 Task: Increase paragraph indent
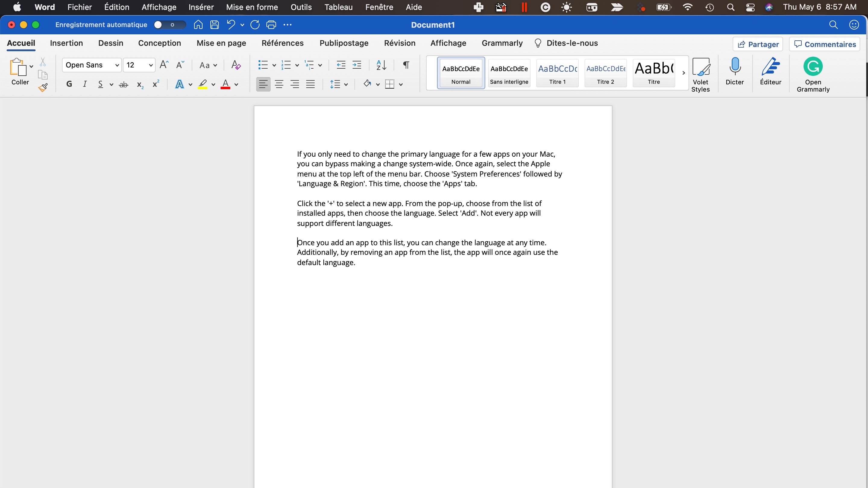coord(357,65)
